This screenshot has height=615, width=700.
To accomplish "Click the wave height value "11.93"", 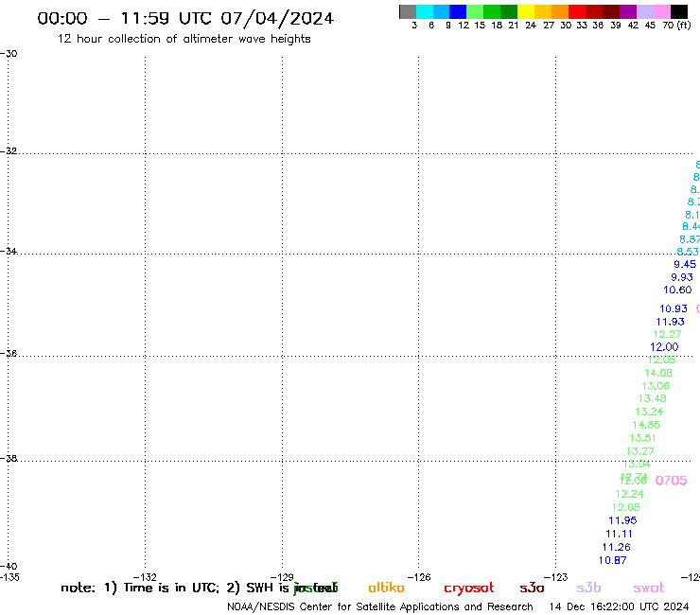I will (x=670, y=322).
